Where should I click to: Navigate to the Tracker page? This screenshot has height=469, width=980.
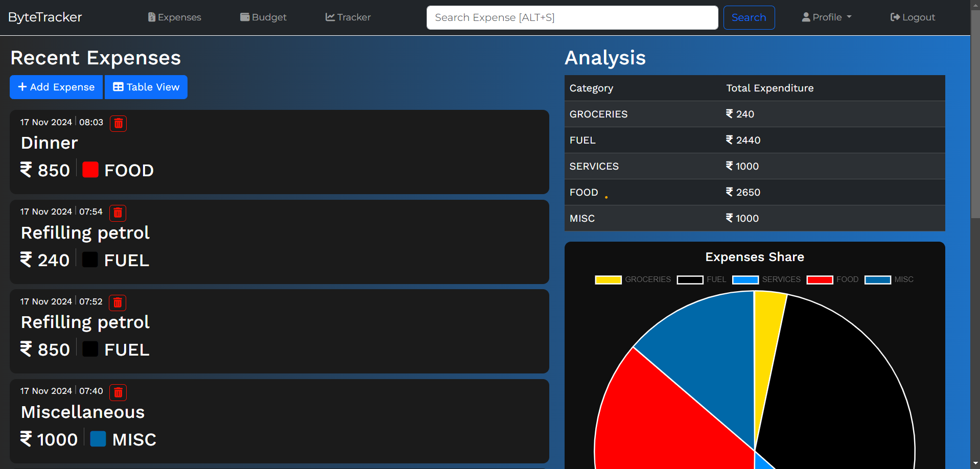pyautogui.click(x=348, y=17)
